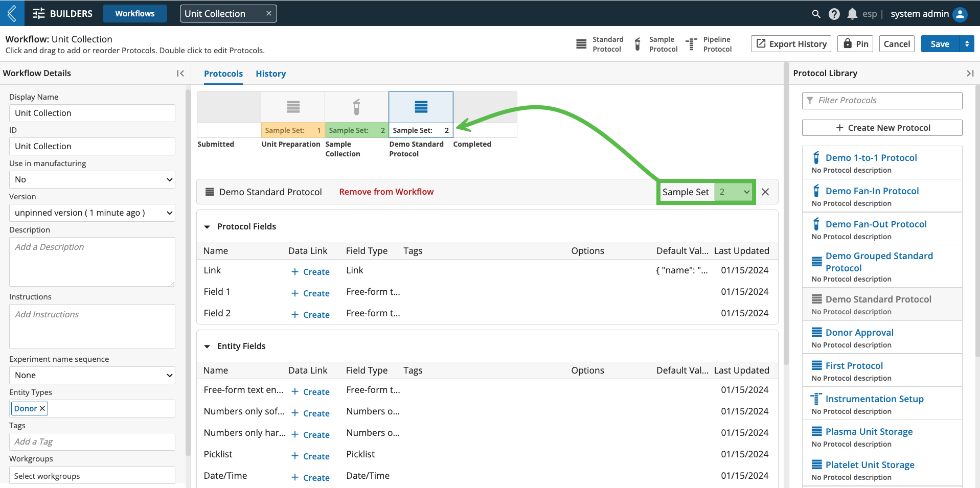Click the Description text area

[x=92, y=262]
